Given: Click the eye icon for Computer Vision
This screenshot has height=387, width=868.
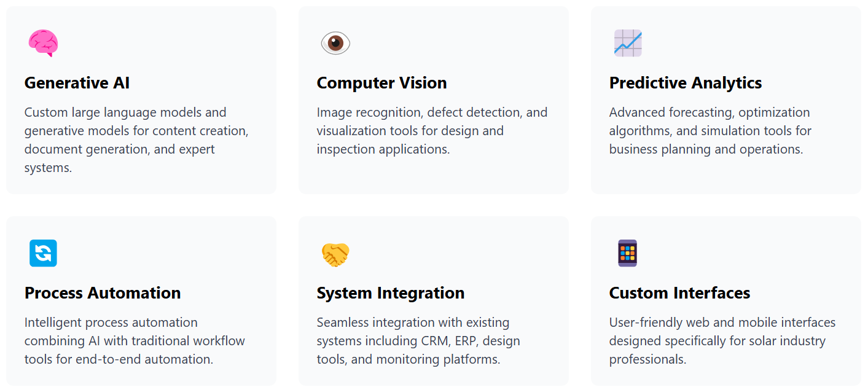Looking at the screenshot, I should click(x=335, y=43).
